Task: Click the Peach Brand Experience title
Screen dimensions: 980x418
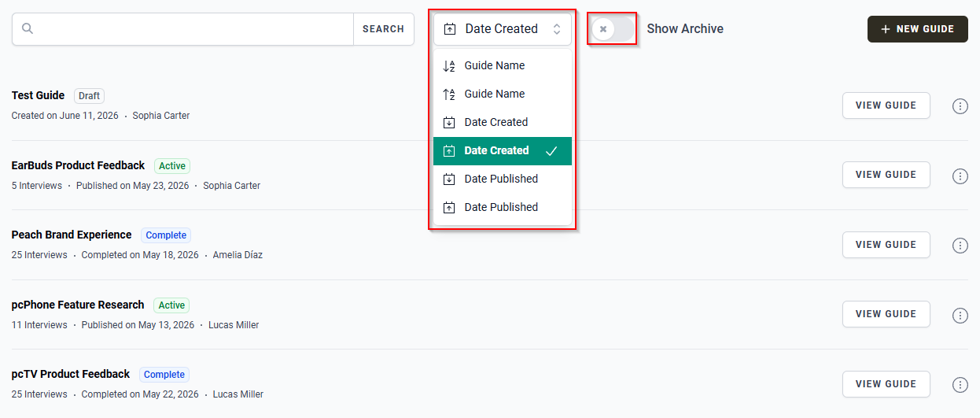Action: tap(72, 235)
